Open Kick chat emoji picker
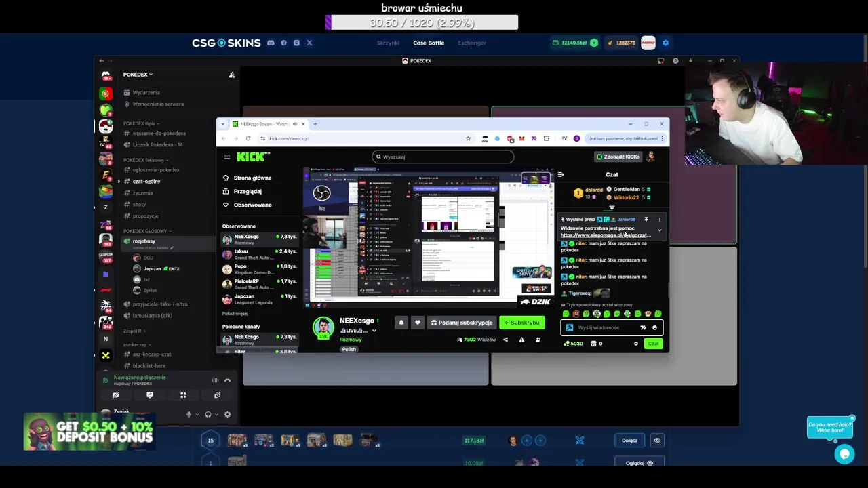 654,327
